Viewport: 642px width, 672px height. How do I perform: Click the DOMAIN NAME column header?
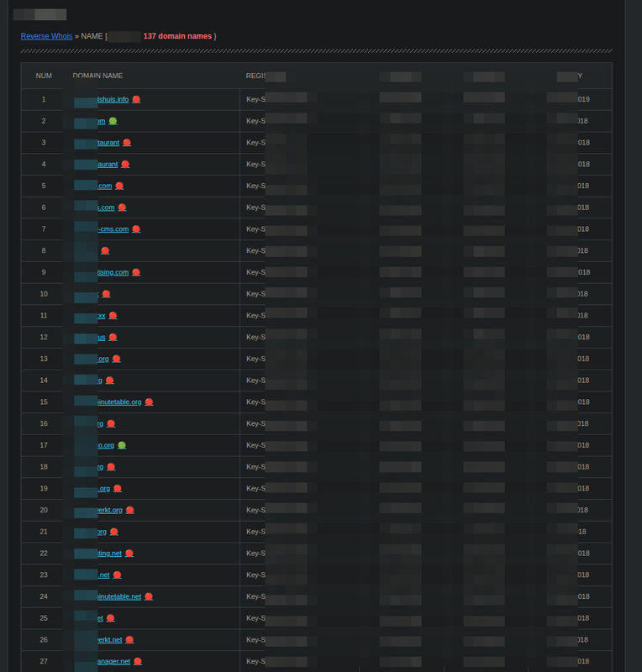(97, 76)
